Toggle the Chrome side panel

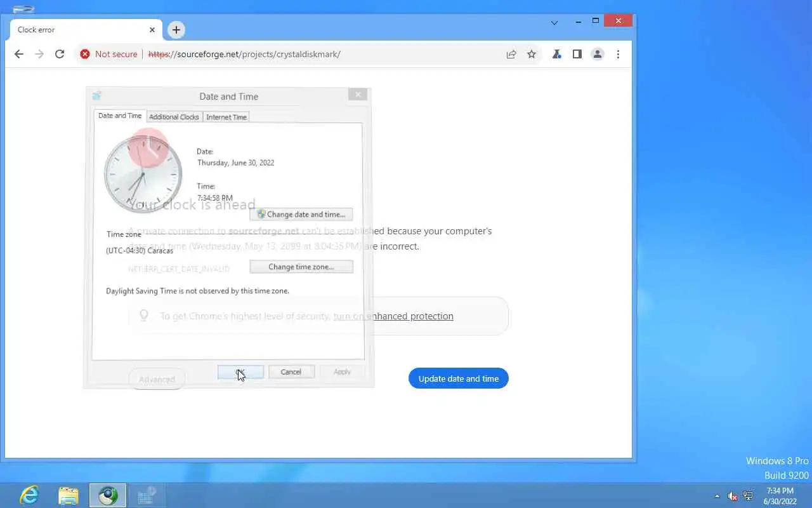click(577, 54)
